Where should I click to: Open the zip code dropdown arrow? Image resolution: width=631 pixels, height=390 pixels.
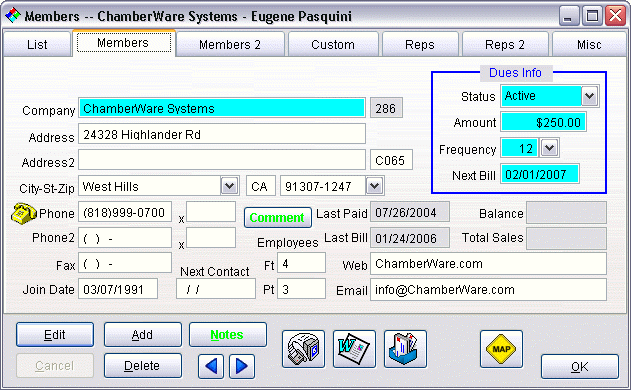click(375, 186)
